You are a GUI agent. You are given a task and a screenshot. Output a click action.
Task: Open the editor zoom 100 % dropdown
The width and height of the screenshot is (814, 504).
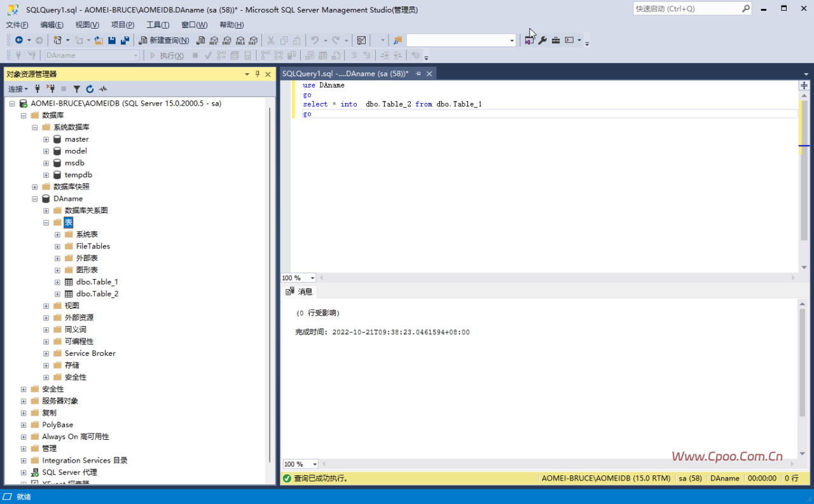[312, 278]
